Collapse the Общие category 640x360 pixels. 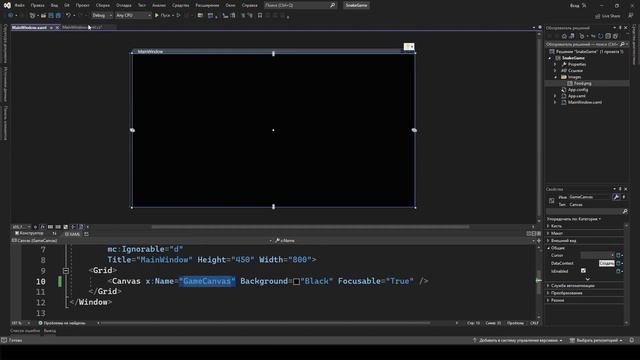point(548,248)
